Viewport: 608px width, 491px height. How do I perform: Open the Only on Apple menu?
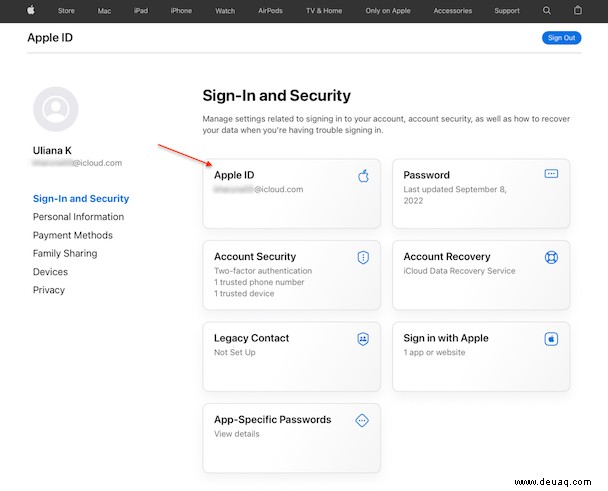coord(388,11)
